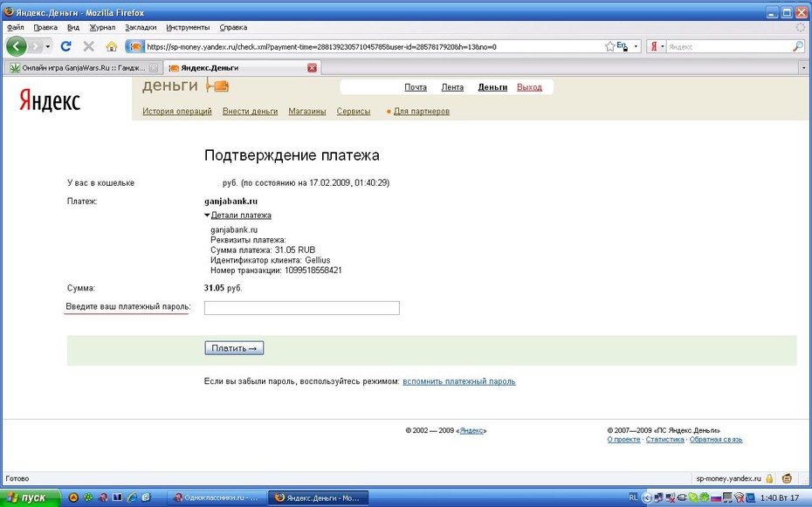Click the Яндекс search box
This screenshot has height=507, width=812.
(729, 46)
